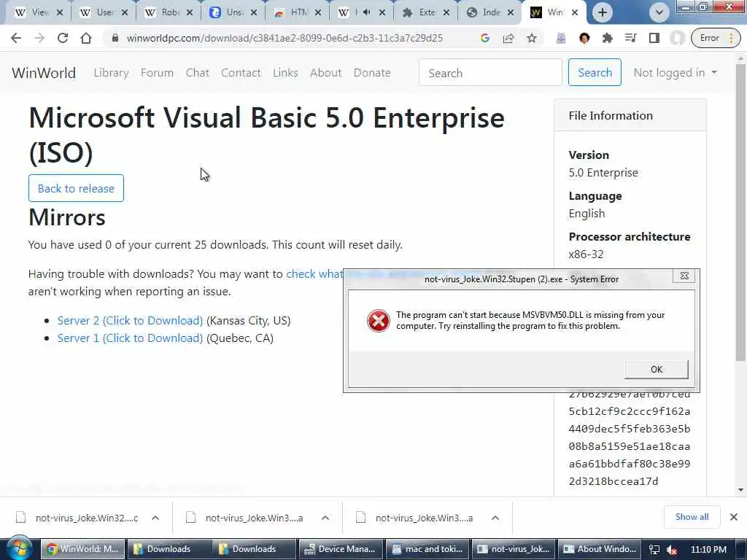This screenshot has height=560, width=747.
Task: Switch to the Robc Wikipedia tab
Action: coord(169,13)
